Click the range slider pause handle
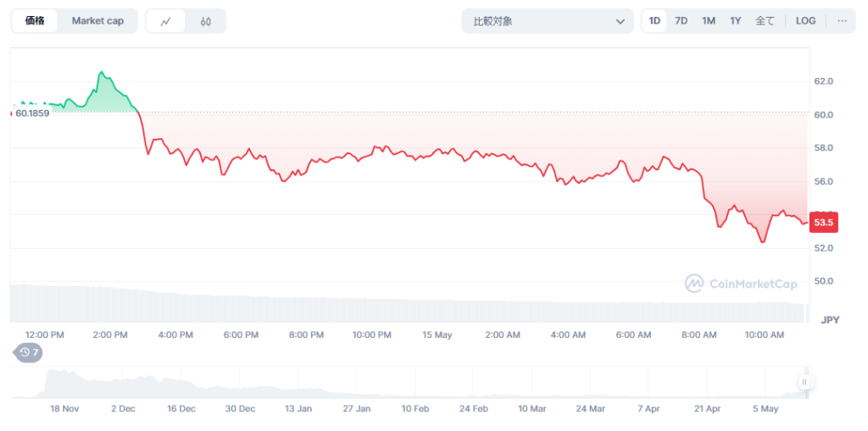The width and height of the screenshot is (868, 431). click(804, 383)
